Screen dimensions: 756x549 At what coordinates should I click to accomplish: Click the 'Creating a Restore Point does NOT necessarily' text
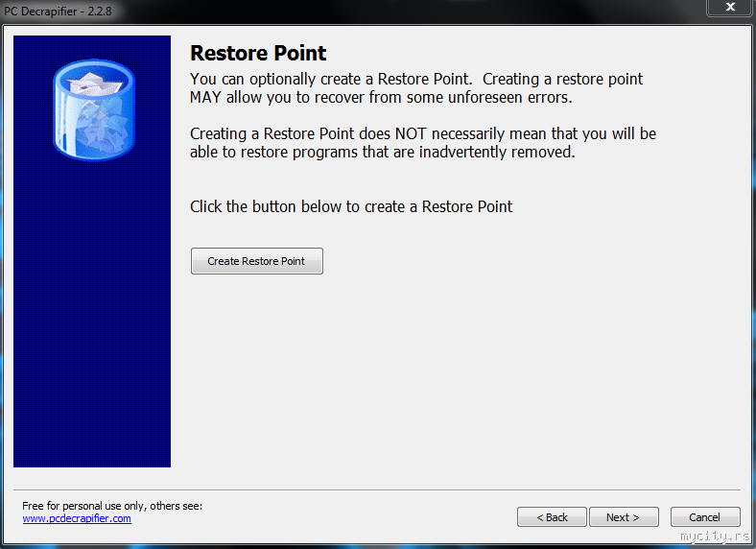423,143
